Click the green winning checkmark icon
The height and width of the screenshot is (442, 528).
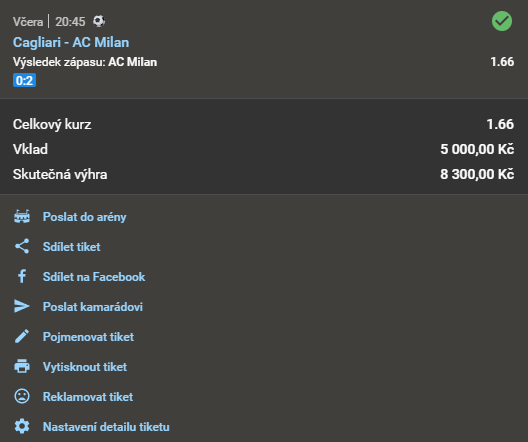coord(502,21)
